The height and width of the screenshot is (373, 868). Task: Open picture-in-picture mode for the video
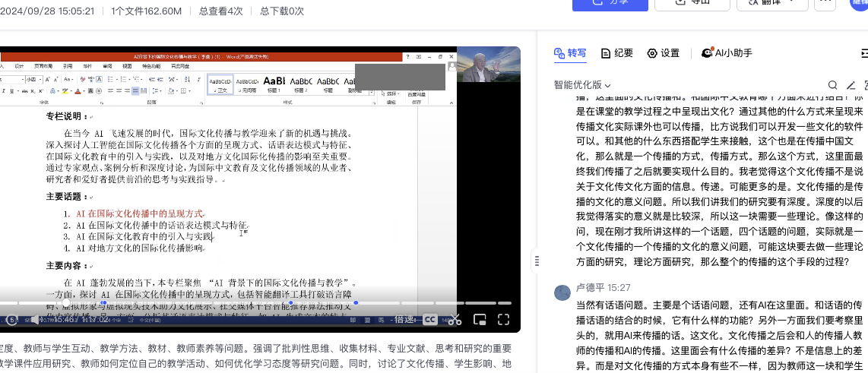pyautogui.click(x=480, y=319)
